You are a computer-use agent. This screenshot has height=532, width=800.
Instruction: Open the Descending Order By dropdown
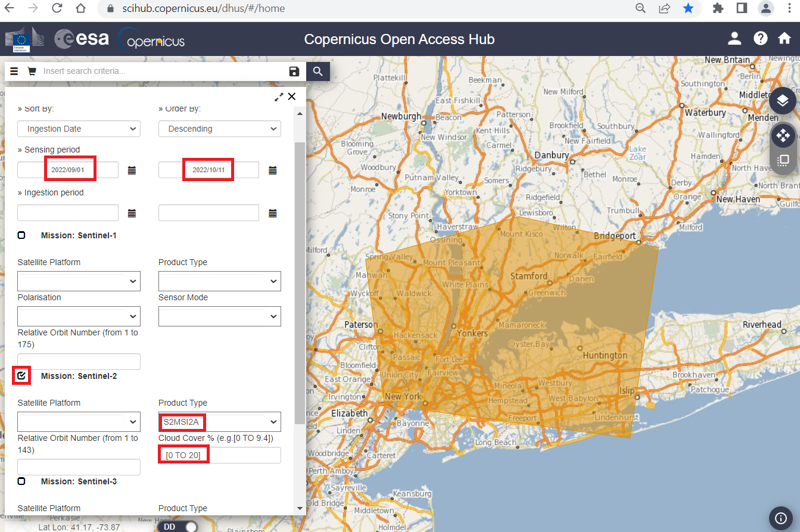coord(219,129)
